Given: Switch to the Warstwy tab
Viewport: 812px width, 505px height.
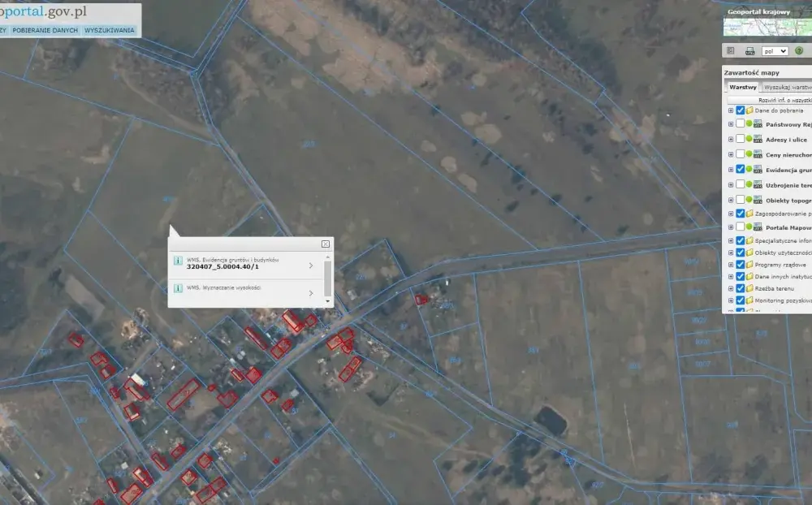Looking at the screenshot, I should (743, 87).
